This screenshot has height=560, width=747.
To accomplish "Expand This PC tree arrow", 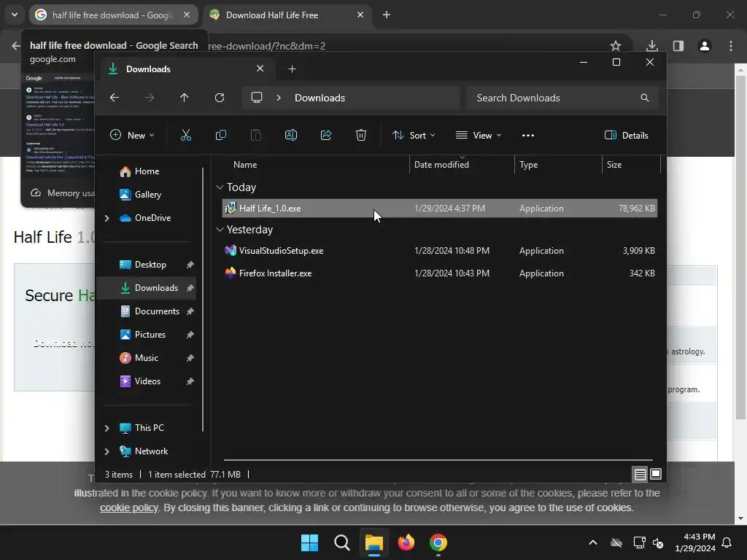I will [x=107, y=428].
